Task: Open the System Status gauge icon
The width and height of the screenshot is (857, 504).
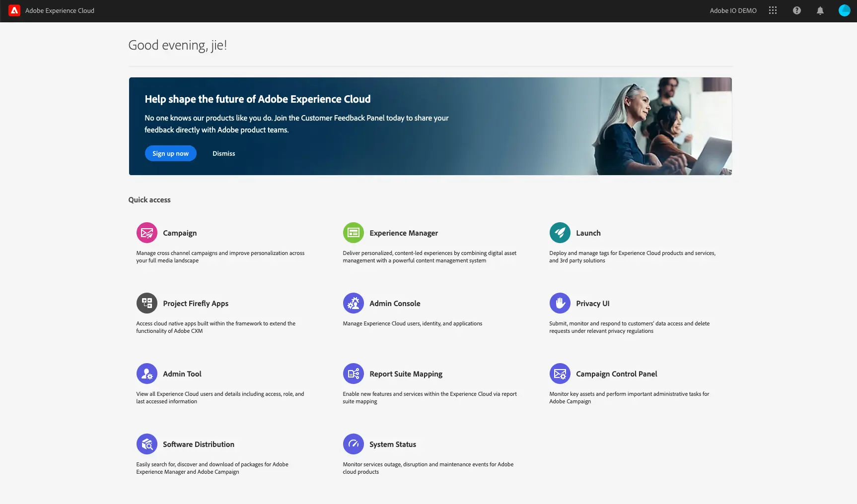Action: pyautogui.click(x=353, y=444)
